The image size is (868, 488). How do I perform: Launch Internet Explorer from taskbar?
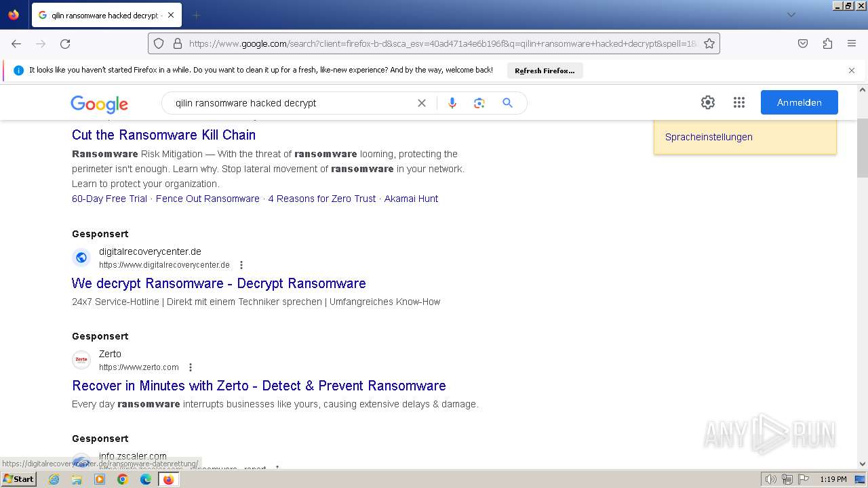click(x=54, y=479)
